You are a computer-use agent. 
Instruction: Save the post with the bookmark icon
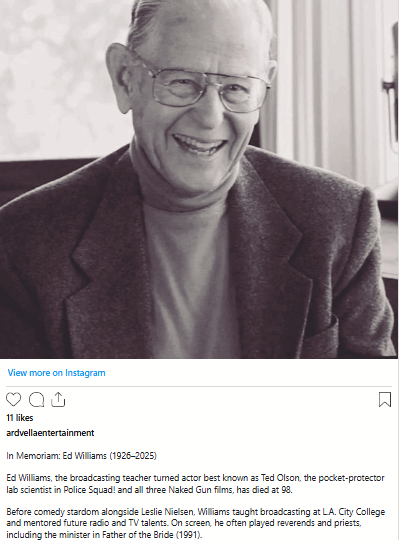pyautogui.click(x=385, y=399)
